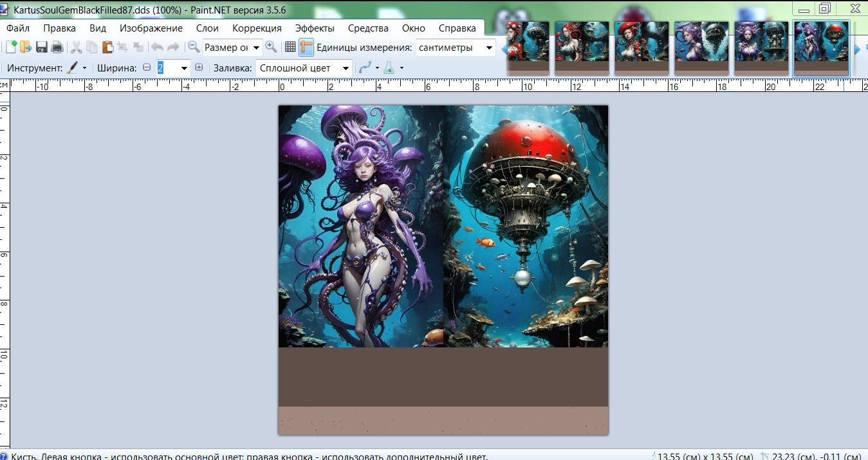
Task: Increase brush width with plus button
Action: pyautogui.click(x=199, y=68)
